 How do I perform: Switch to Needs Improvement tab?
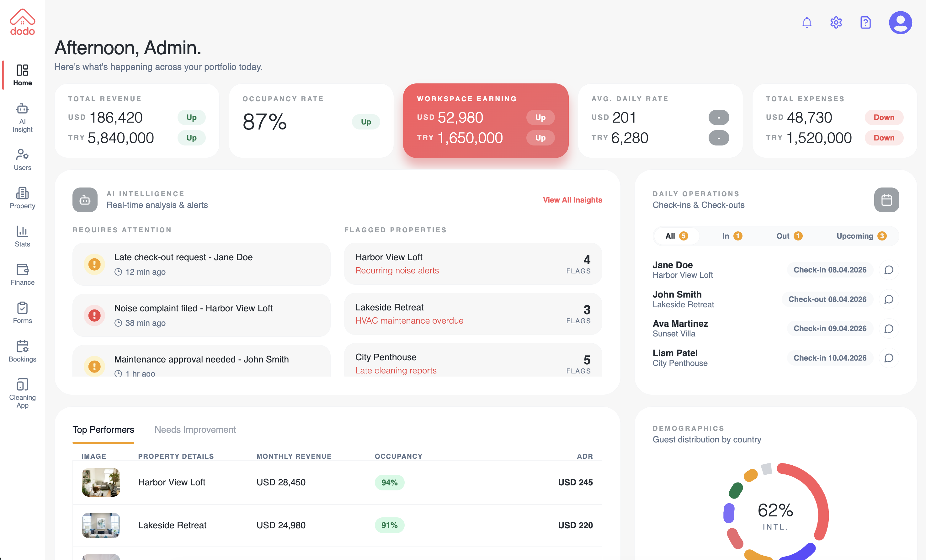point(195,430)
